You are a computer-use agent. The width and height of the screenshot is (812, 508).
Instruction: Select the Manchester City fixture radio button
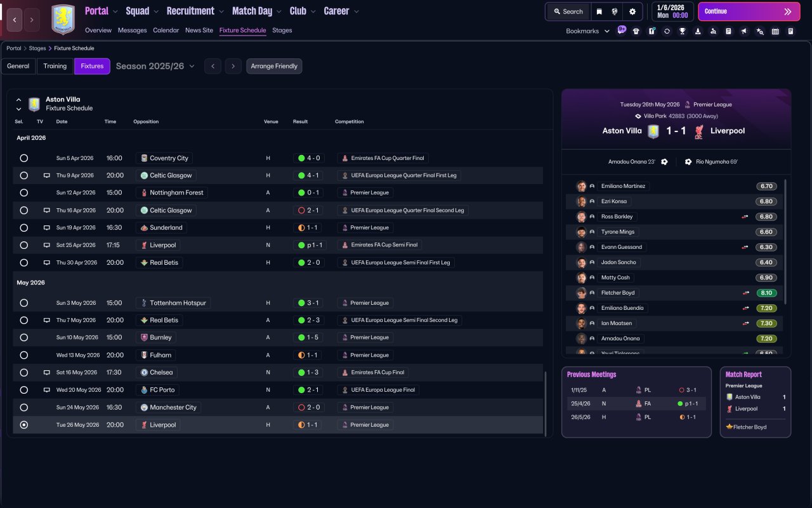24,408
